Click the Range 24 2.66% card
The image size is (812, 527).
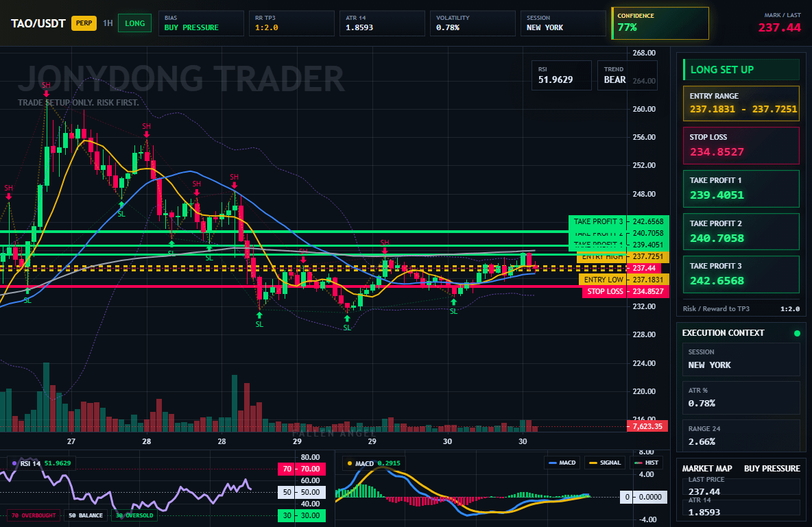(x=741, y=435)
